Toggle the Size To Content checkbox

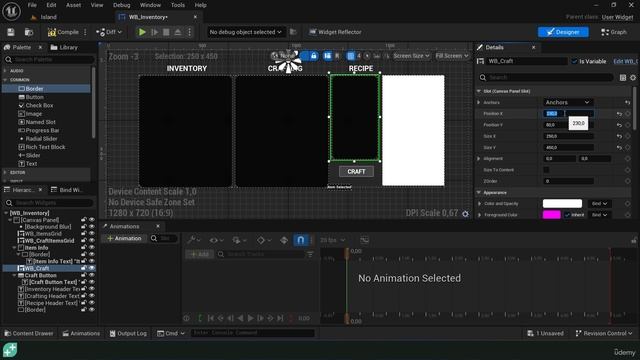(x=546, y=170)
